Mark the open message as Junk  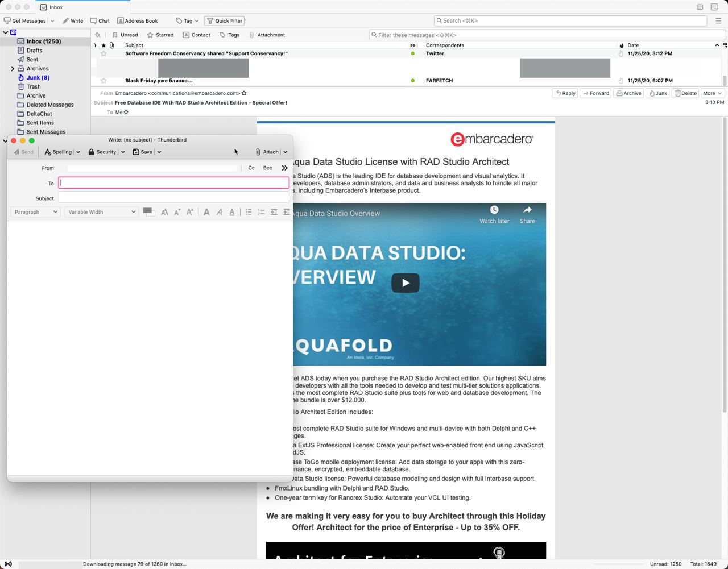click(657, 93)
